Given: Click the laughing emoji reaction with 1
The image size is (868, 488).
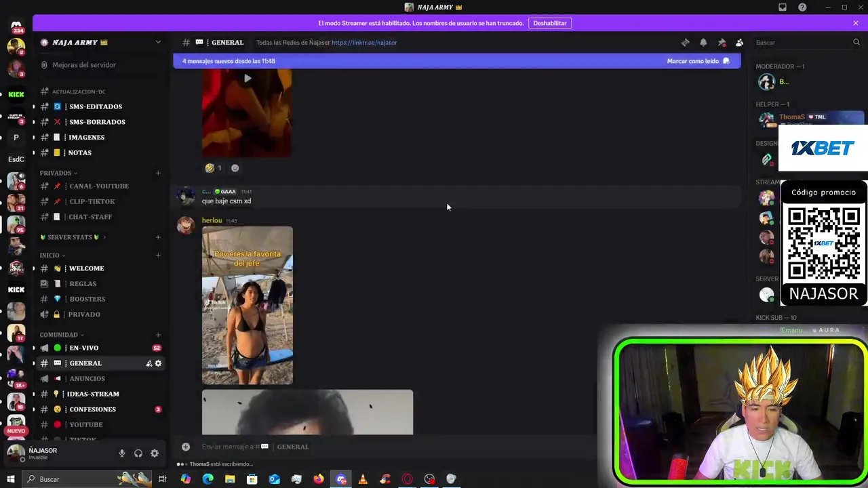Looking at the screenshot, I should (x=214, y=168).
